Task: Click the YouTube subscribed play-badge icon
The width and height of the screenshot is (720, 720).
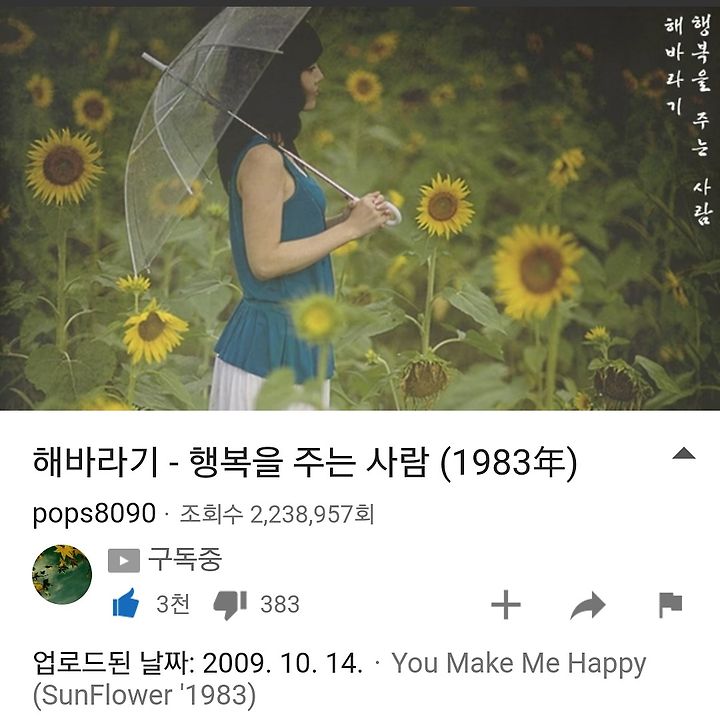Action: click(124, 561)
